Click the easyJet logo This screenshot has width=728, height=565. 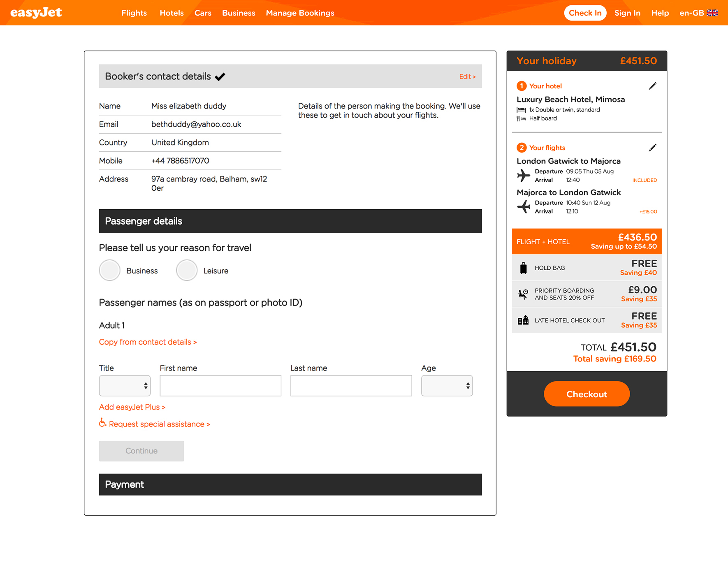tap(36, 13)
